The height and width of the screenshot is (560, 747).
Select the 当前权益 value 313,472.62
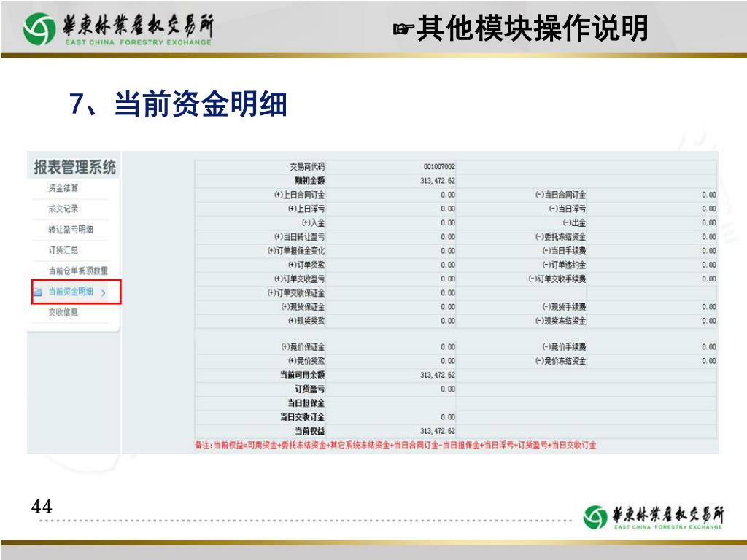(438, 432)
